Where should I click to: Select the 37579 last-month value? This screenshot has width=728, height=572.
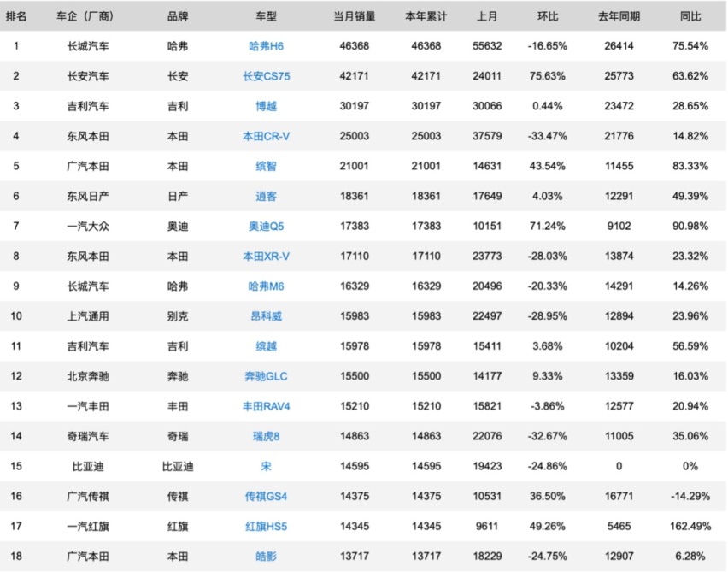tap(487, 136)
